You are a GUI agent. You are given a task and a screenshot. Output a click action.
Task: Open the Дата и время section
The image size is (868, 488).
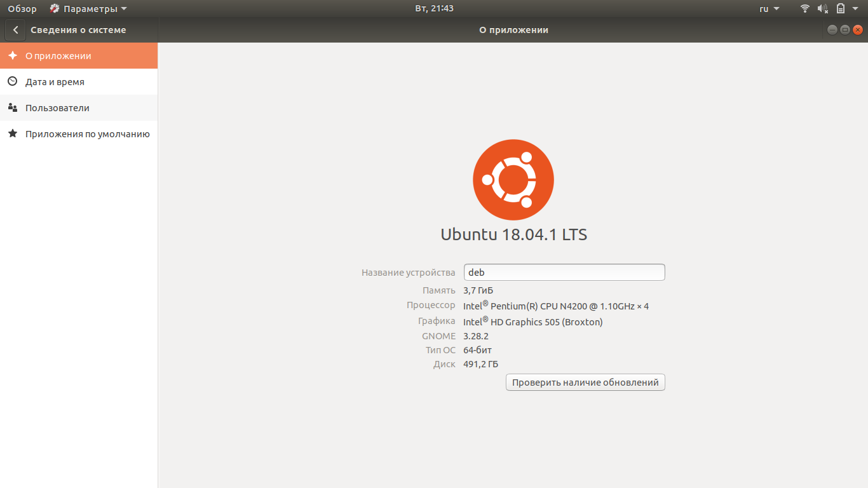coord(79,82)
